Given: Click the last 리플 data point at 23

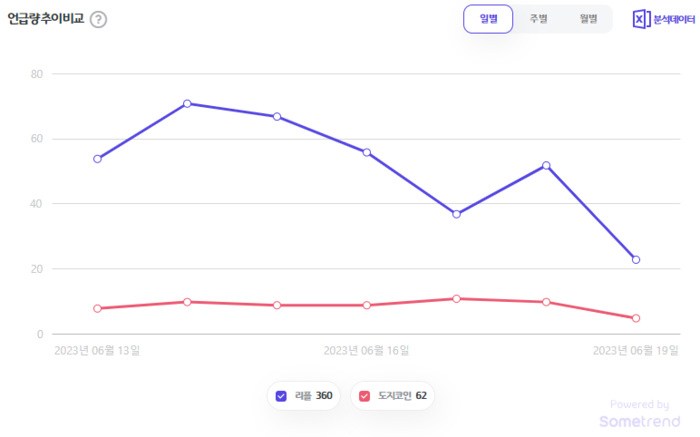Looking at the screenshot, I should (x=636, y=260).
